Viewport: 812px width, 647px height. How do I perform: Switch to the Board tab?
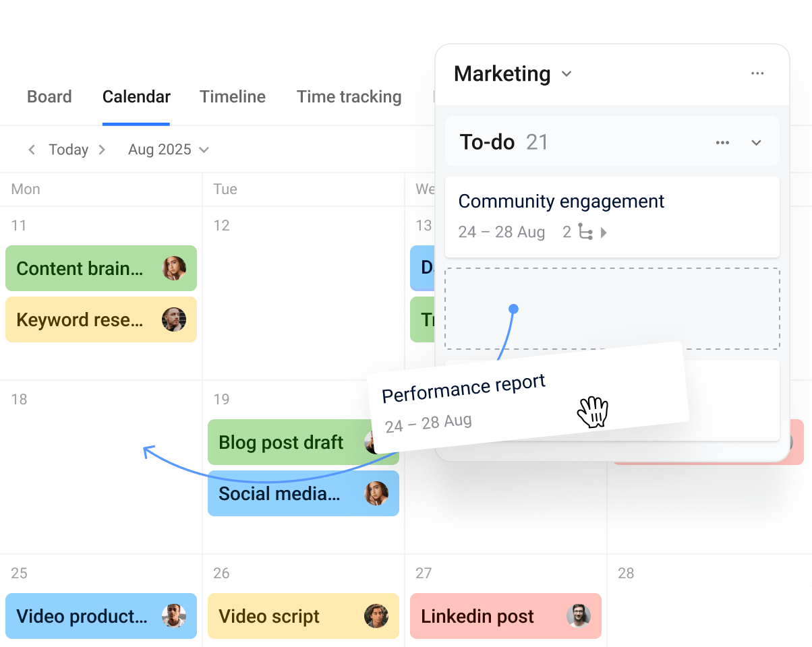pos(49,96)
